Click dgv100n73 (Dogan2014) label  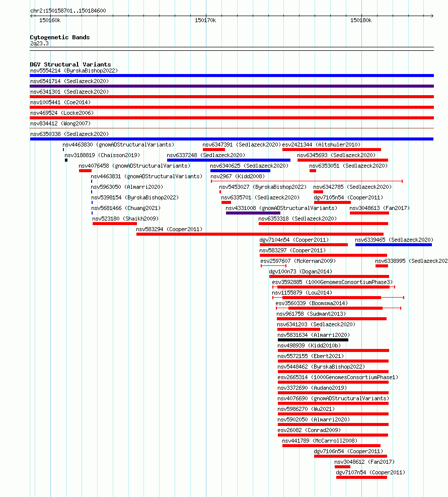coord(301,271)
